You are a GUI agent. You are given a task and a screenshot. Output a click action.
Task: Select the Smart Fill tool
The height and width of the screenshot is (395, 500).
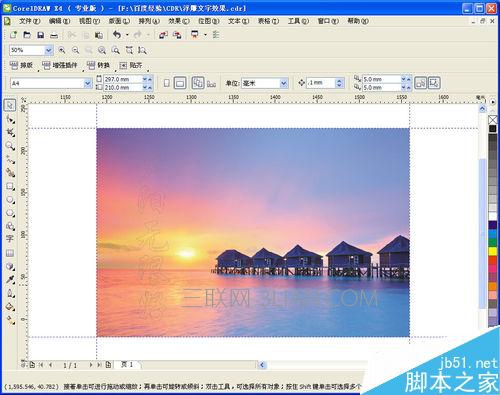point(10,173)
